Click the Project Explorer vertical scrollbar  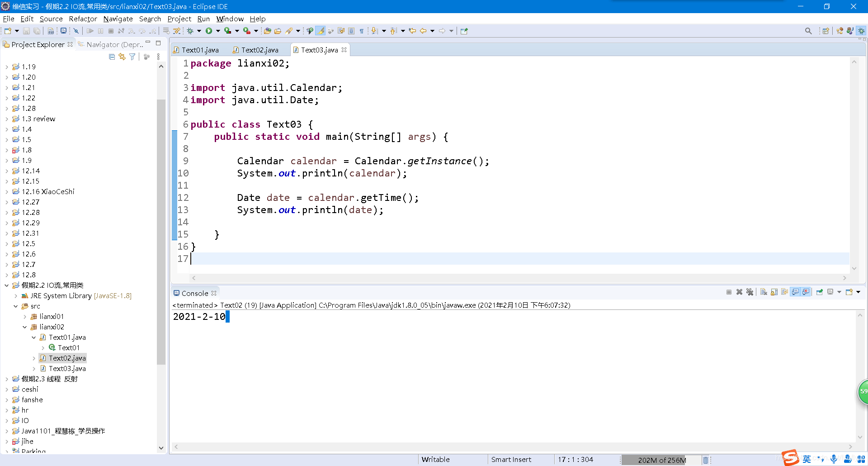(x=161, y=232)
